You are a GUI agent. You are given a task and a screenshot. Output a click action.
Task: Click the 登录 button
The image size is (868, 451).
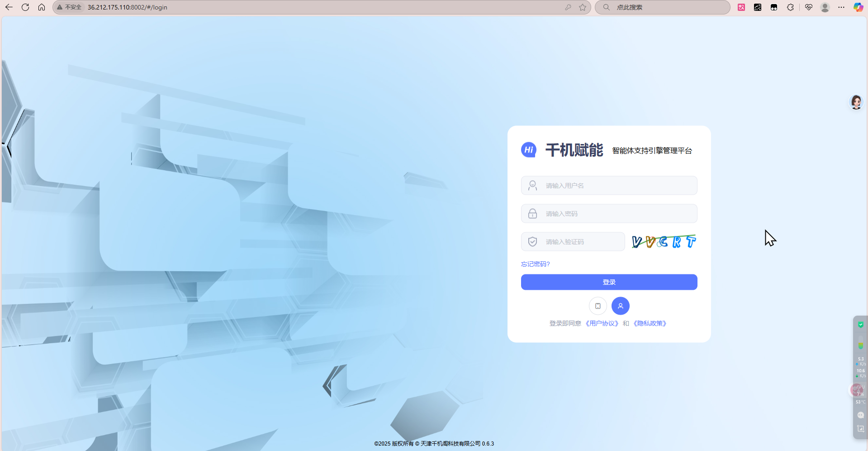609,282
